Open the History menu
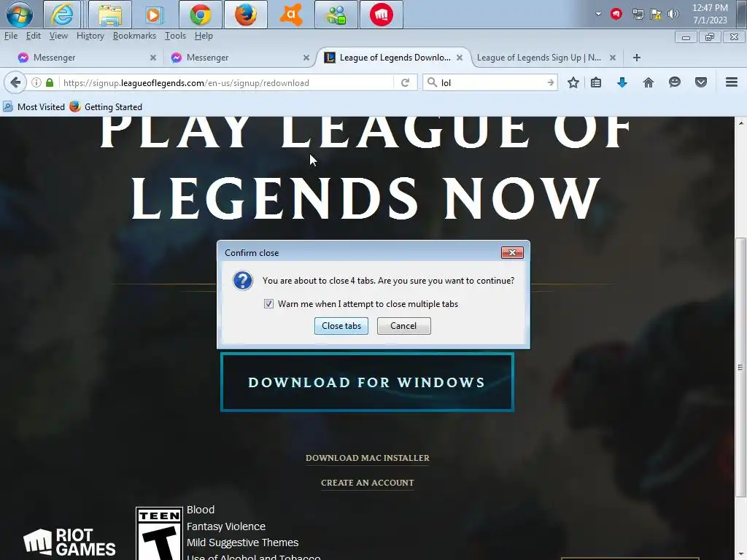 [x=90, y=36]
